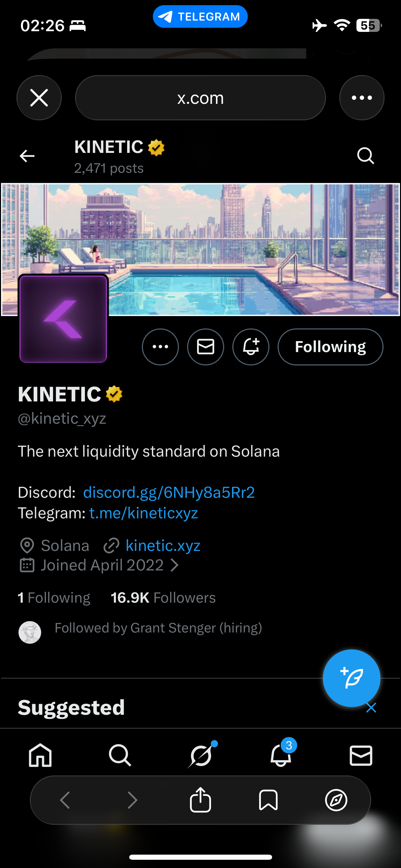Open the Discord invite link

(169, 492)
